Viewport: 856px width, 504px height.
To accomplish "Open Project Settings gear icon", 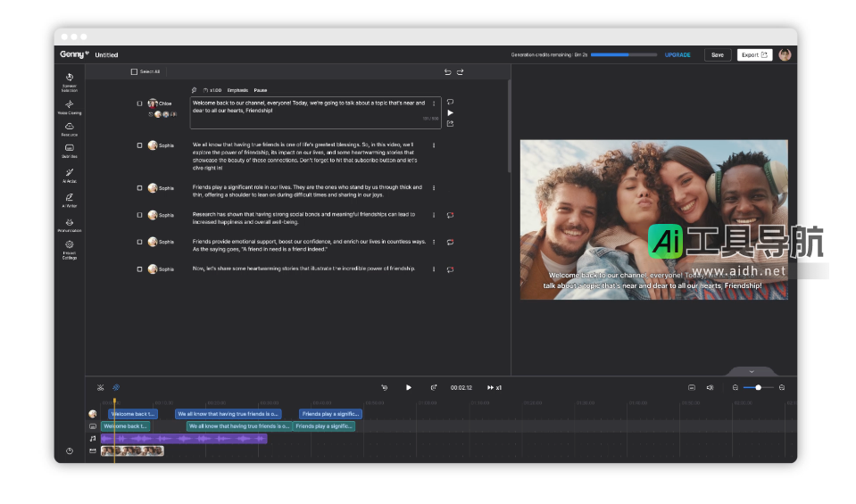I will pos(70,246).
